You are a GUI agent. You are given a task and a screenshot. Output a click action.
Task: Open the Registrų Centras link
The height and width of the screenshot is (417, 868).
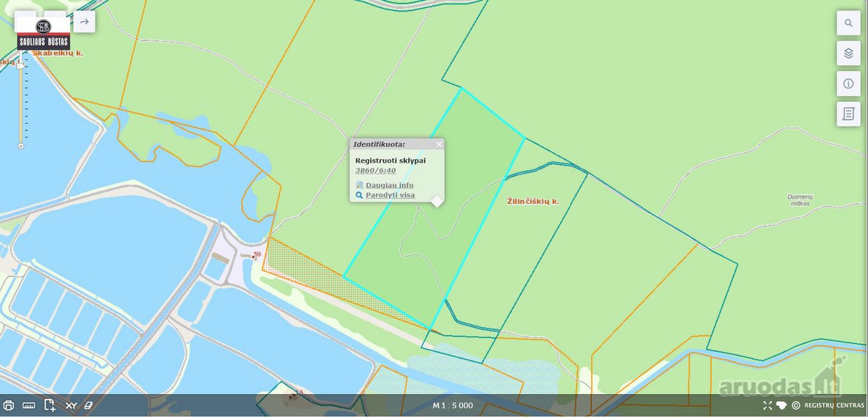click(x=834, y=405)
